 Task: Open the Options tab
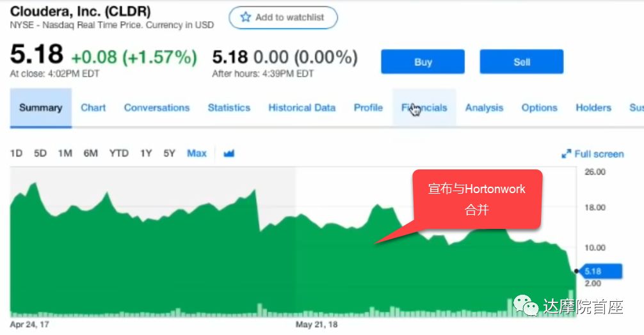pos(539,108)
